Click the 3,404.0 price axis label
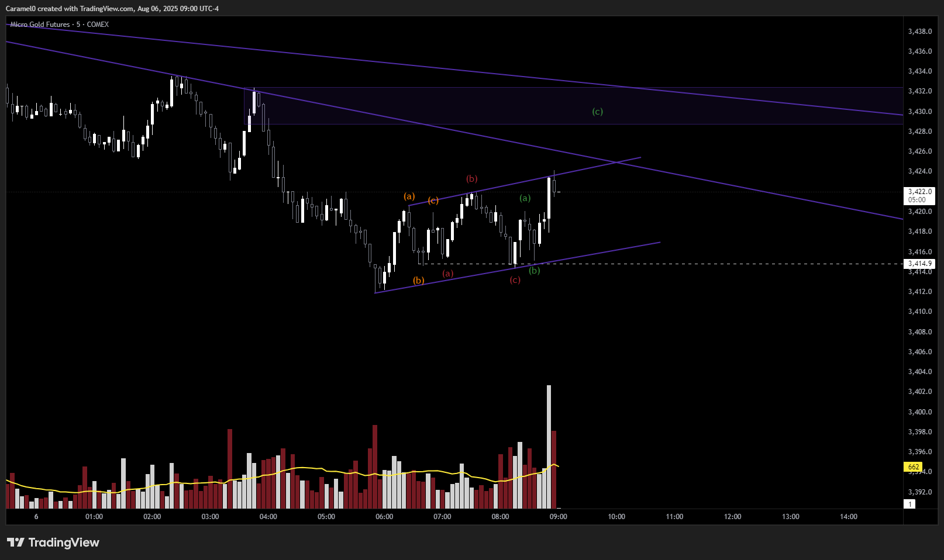This screenshot has width=944, height=560. (920, 372)
